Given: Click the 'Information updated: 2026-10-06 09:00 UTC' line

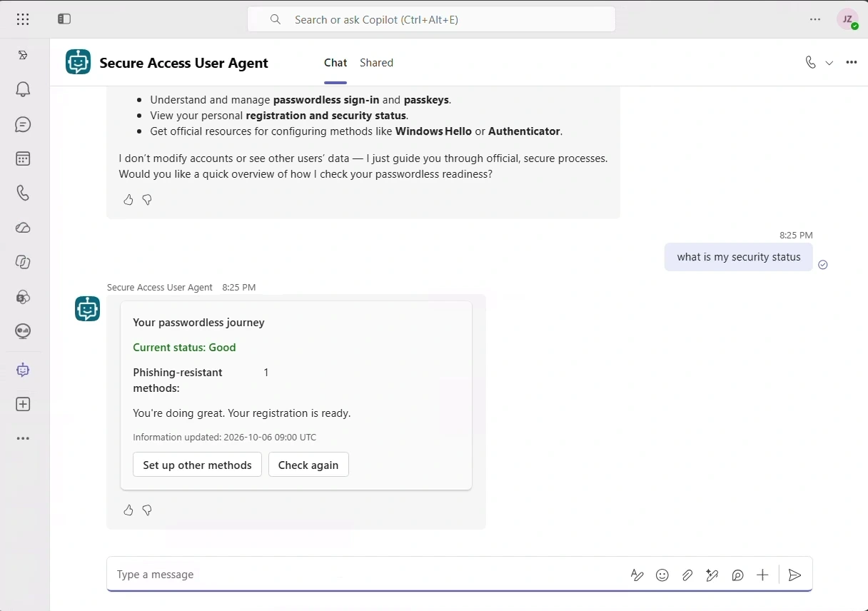Looking at the screenshot, I should 224,437.
